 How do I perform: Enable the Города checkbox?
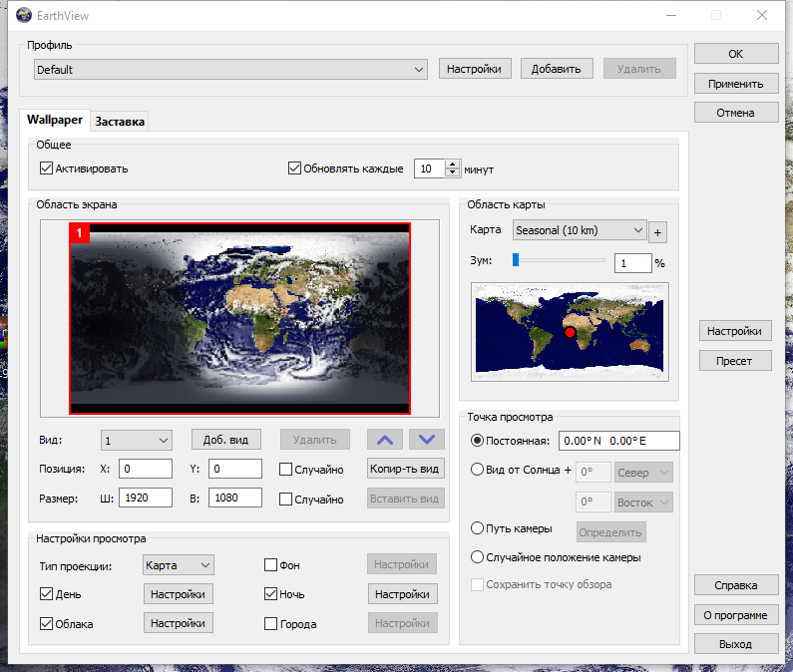270,624
